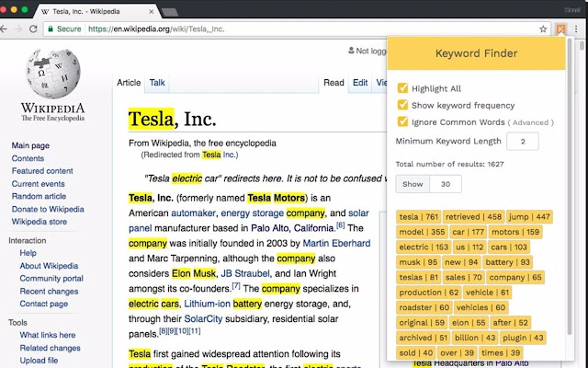The height and width of the screenshot is (368, 588).
Task: Go to Wikipedia Main page
Action: click(x=30, y=145)
